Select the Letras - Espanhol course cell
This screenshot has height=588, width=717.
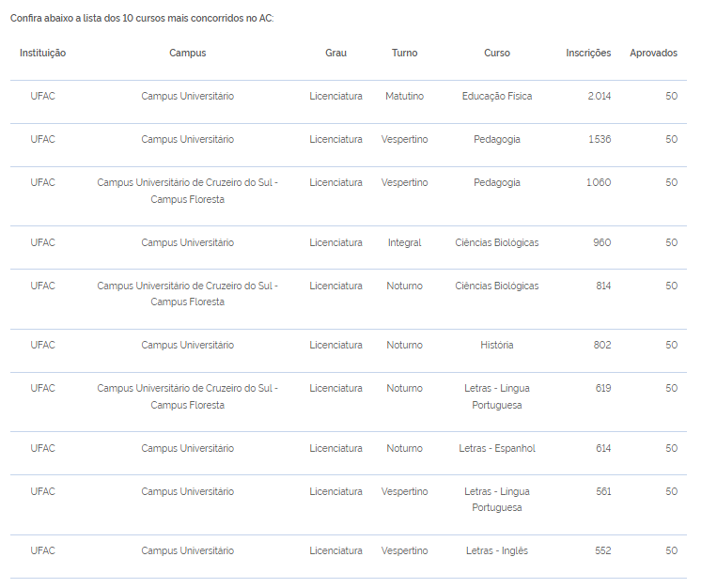pos(497,449)
